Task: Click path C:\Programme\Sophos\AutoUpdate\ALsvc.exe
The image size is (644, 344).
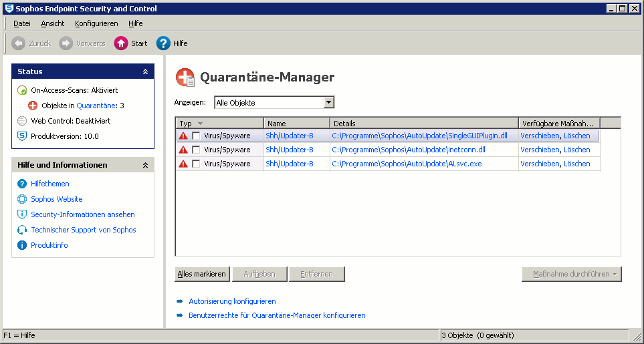Action: click(407, 164)
